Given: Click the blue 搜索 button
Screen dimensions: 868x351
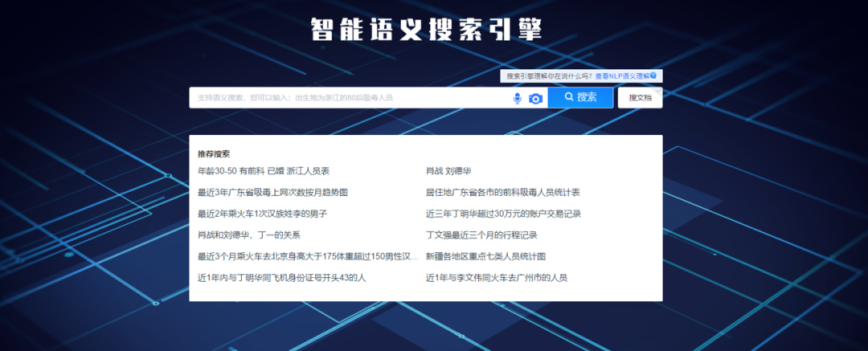Looking at the screenshot, I should [580, 97].
